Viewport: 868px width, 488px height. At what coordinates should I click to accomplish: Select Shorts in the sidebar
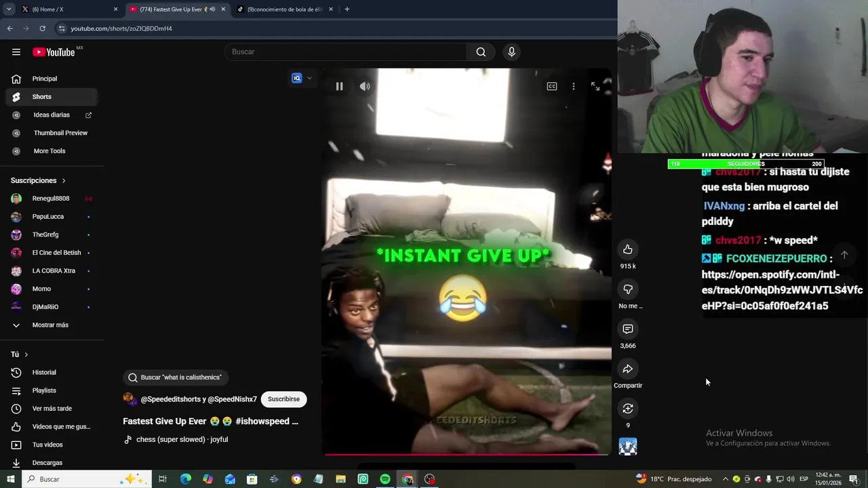[52, 97]
